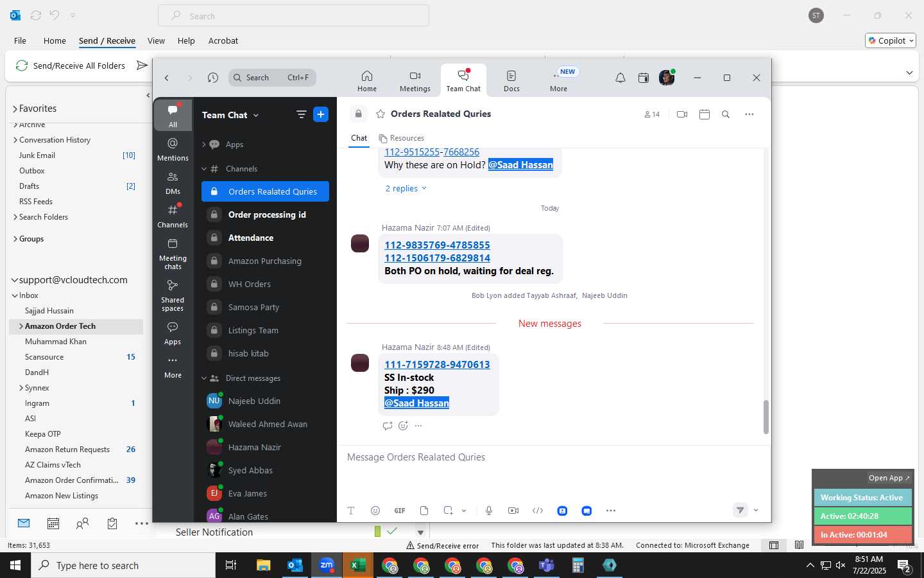The width and height of the screenshot is (924, 578).
Task: Record video message in composer
Action: click(513, 511)
